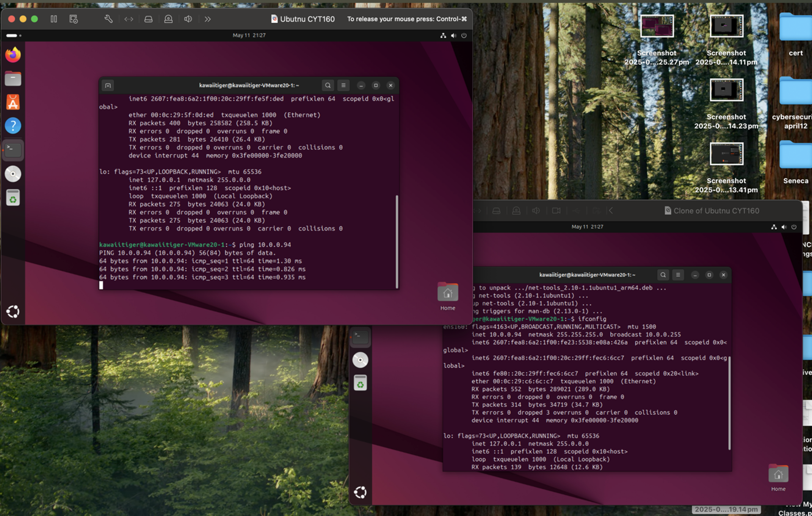Toggle the VM sound icon
This screenshot has height=516, width=812.
(x=188, y=19)
